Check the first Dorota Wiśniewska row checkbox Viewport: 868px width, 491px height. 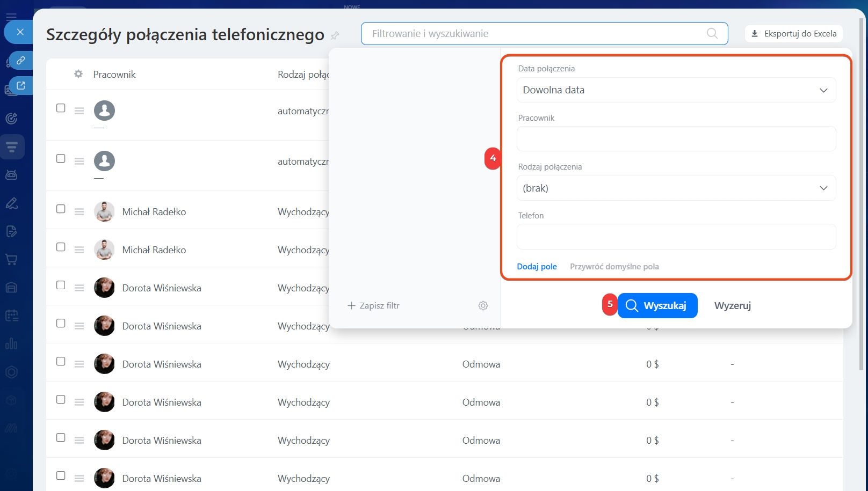pos(61,285)
